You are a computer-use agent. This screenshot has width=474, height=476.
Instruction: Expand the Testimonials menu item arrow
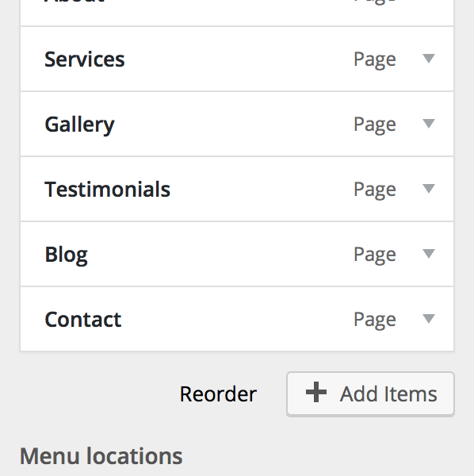[x=429, y=189]
